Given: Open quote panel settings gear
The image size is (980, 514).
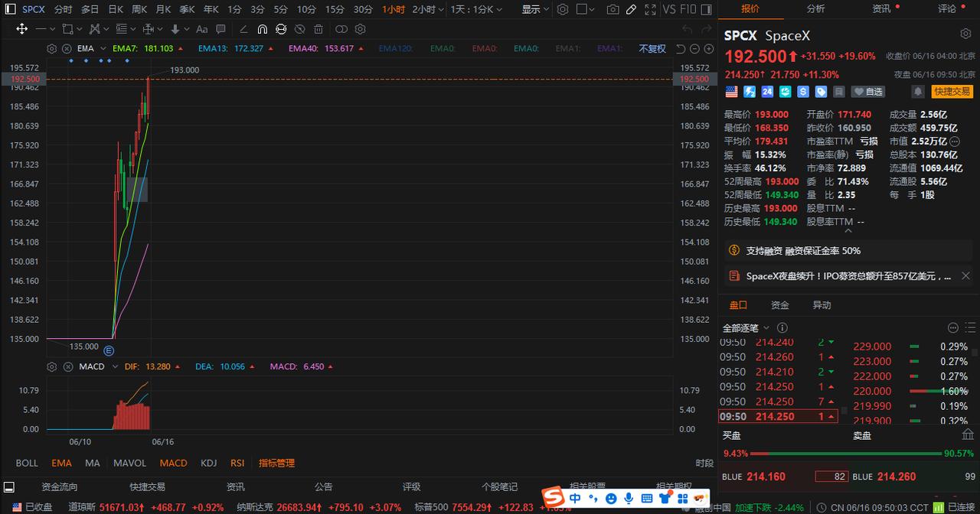Looking at the screenshot, I should pos(965,34).
